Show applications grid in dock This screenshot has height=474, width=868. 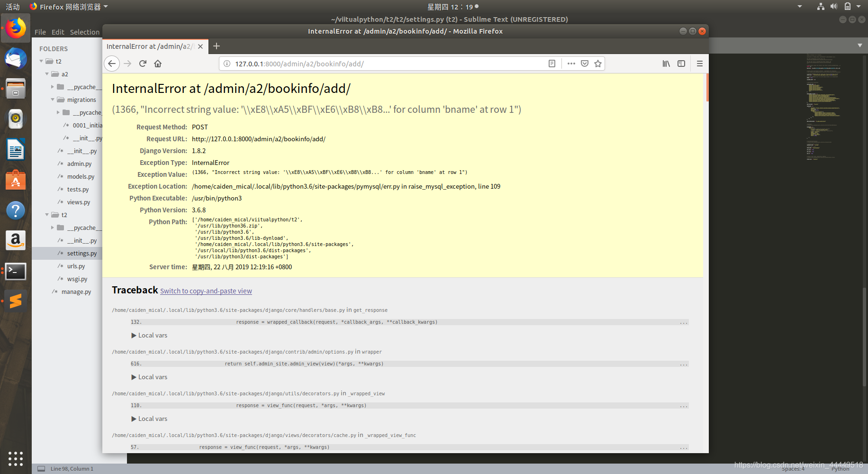pos(16,458)
